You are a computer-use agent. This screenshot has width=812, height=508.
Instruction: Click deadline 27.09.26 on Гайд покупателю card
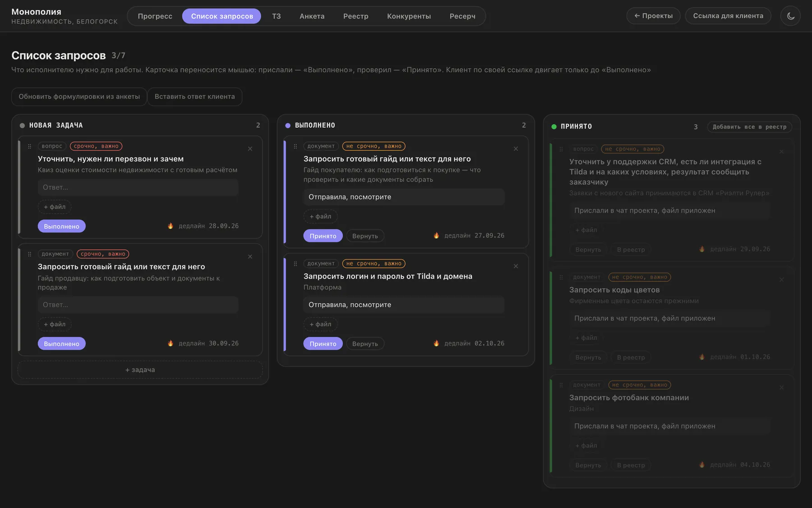(475, 236)
